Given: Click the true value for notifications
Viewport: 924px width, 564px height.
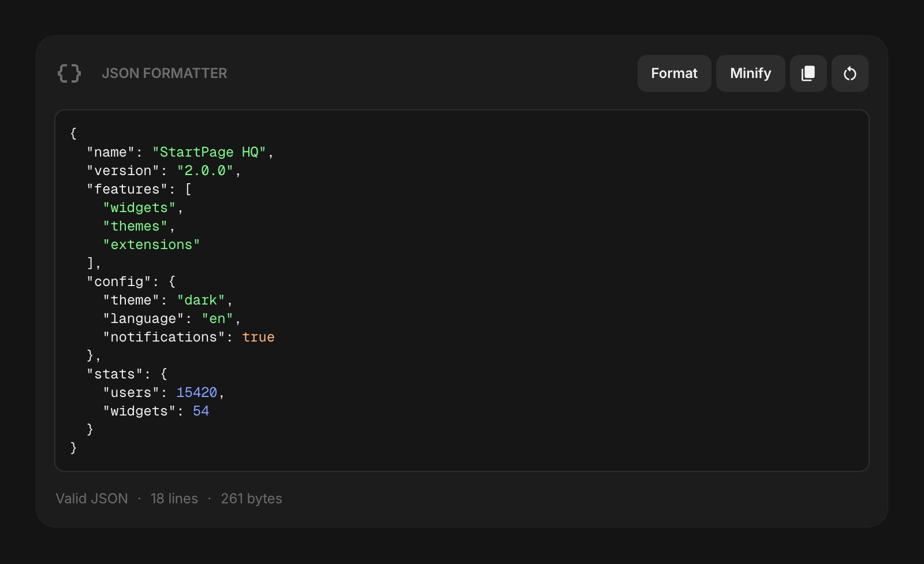Looking at the screenshot, I should pyautogui.click(x=258, y=336).
